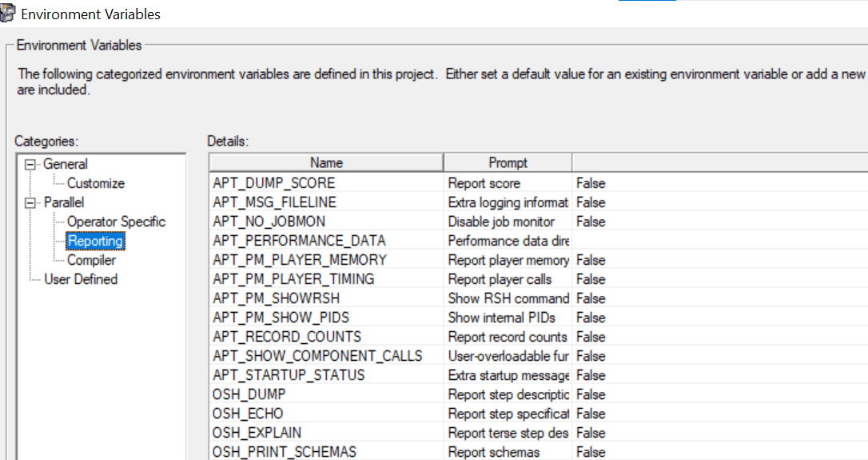Select the APT_DUMP_SCORE variable row

coord(538,183)
